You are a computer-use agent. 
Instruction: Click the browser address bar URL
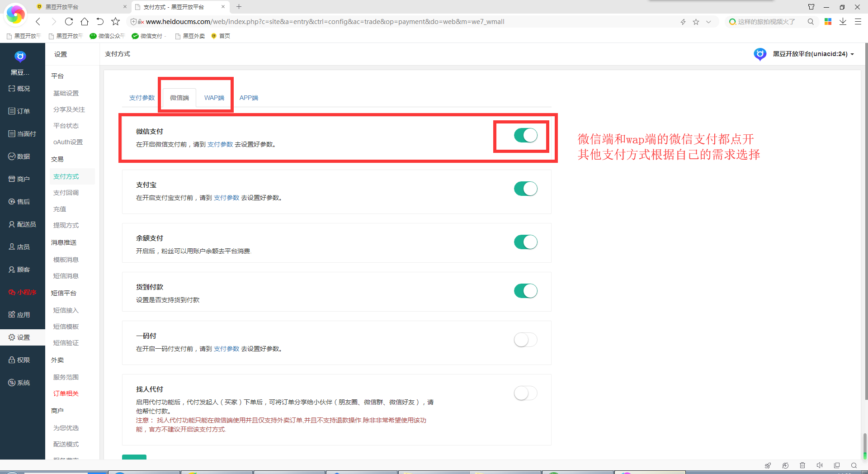(x=325, y=22)
